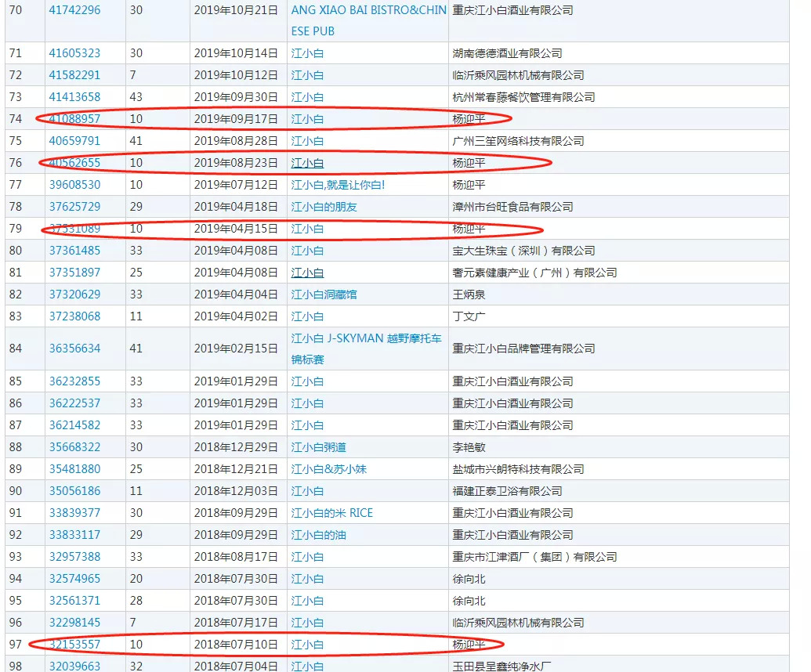Select applicant 福建正泰卫浴有限公司
The image size is (811, 672).
coord(507,491)
